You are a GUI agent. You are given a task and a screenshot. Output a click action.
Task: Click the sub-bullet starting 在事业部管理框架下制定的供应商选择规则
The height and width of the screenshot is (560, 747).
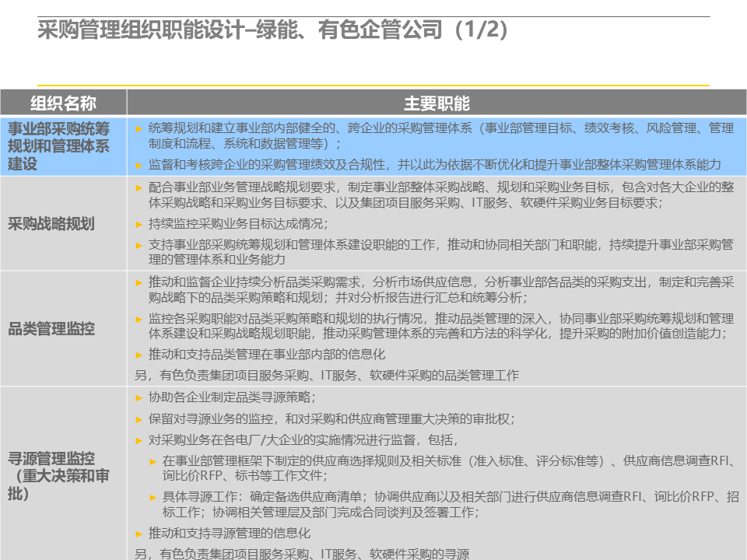tap(451, 468)
